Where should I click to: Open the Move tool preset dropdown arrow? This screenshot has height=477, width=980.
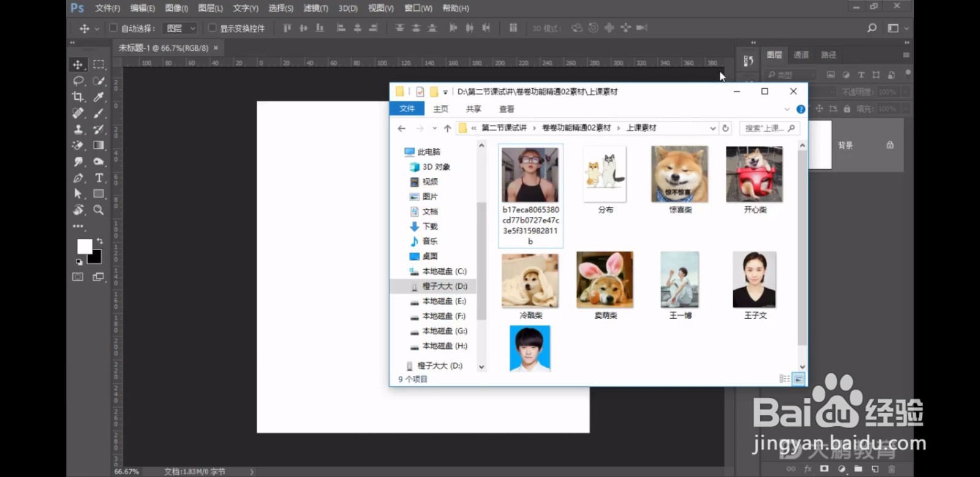point(97,29)
